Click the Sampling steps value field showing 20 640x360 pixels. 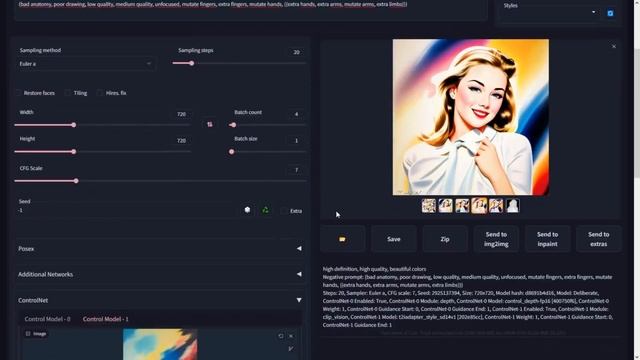[x=296, y=52]
